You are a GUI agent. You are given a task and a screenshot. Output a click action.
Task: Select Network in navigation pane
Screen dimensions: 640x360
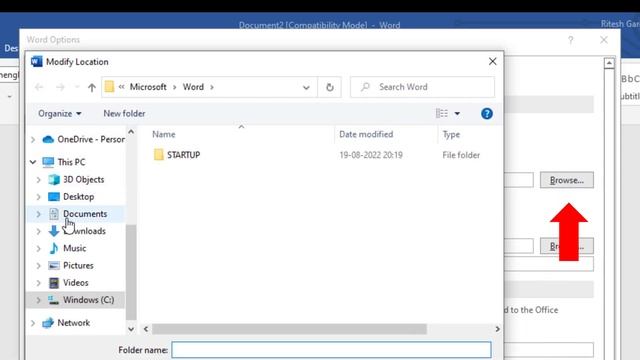pyautogui.click(x=73, y=322)
